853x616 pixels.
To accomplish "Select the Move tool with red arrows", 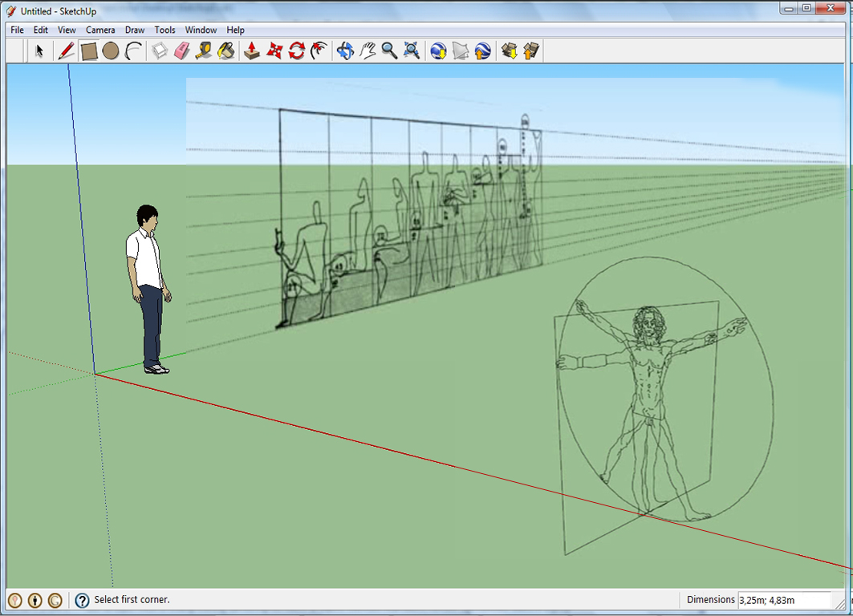I will 274,51.
